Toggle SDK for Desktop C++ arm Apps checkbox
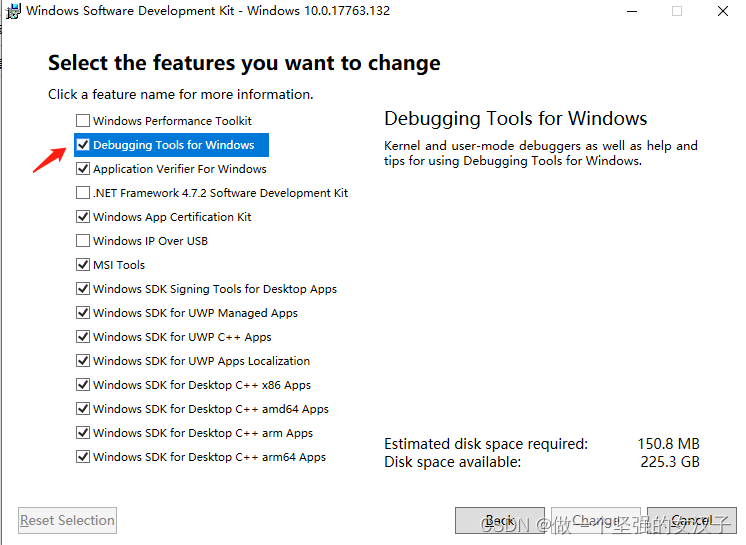Image resolution: width=746 pixels, height=545 pixels. tap(83, 432)
